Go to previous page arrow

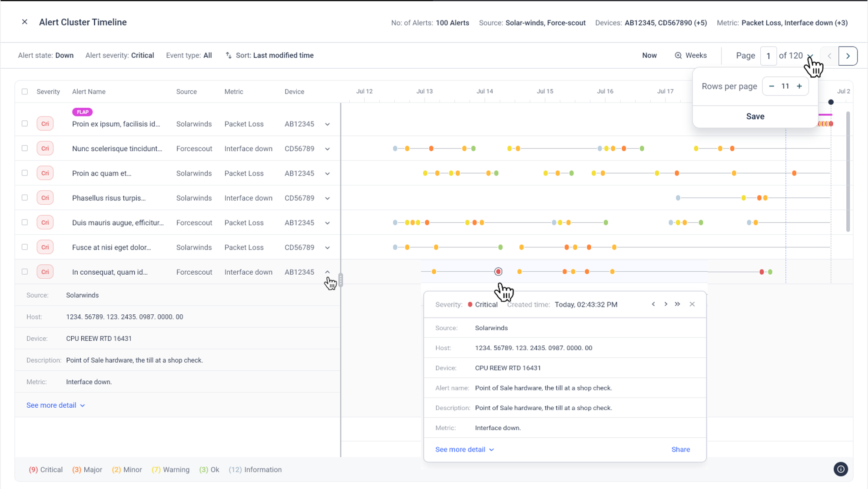(x=829, y=56)
